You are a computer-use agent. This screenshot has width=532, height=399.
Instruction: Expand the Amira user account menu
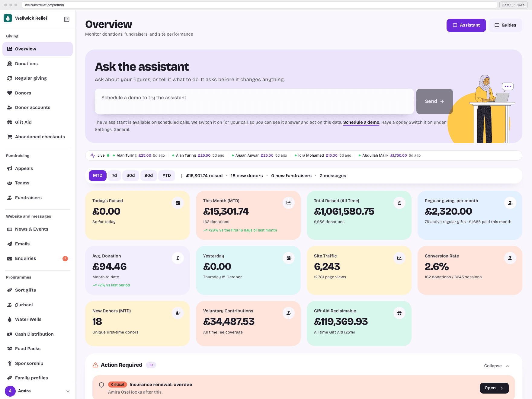tap(37, 391)
